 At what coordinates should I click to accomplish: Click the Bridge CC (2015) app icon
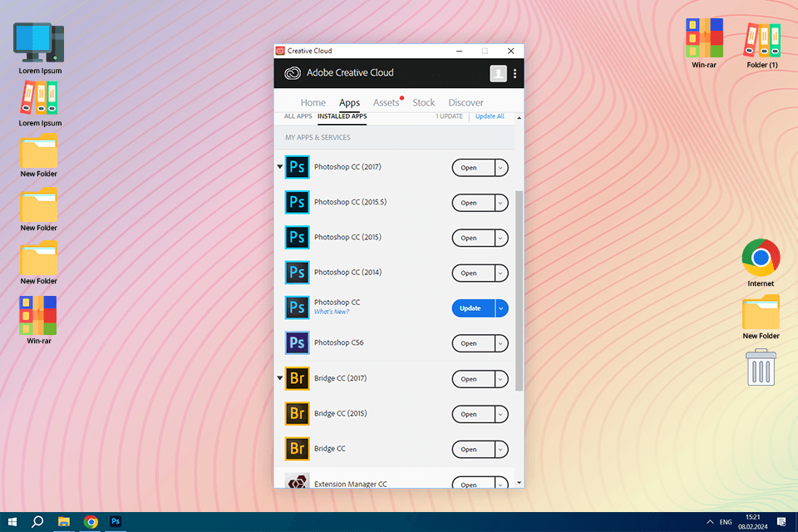pos(298,413)
